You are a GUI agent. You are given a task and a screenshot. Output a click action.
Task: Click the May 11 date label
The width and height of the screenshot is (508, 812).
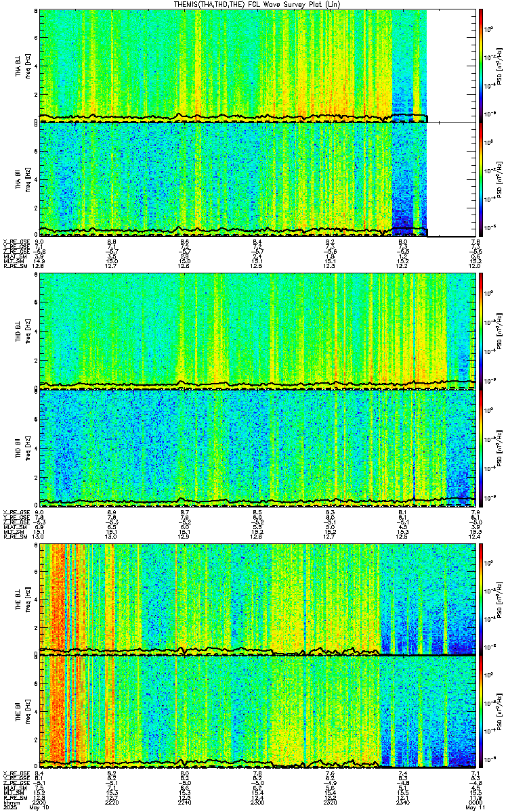[x=475, y=807]
